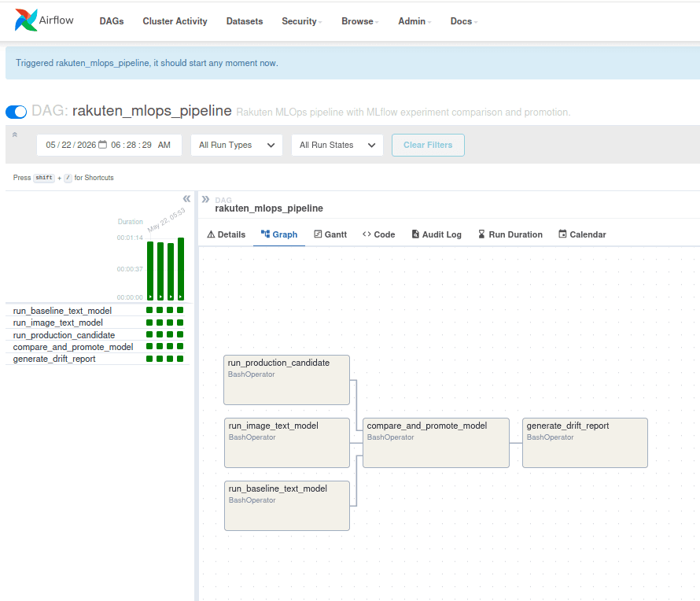Click the rakuten_mlops_pipeline DAG breadcrumb title
This screenshot has width=700, height=601.
click(269, 208)
